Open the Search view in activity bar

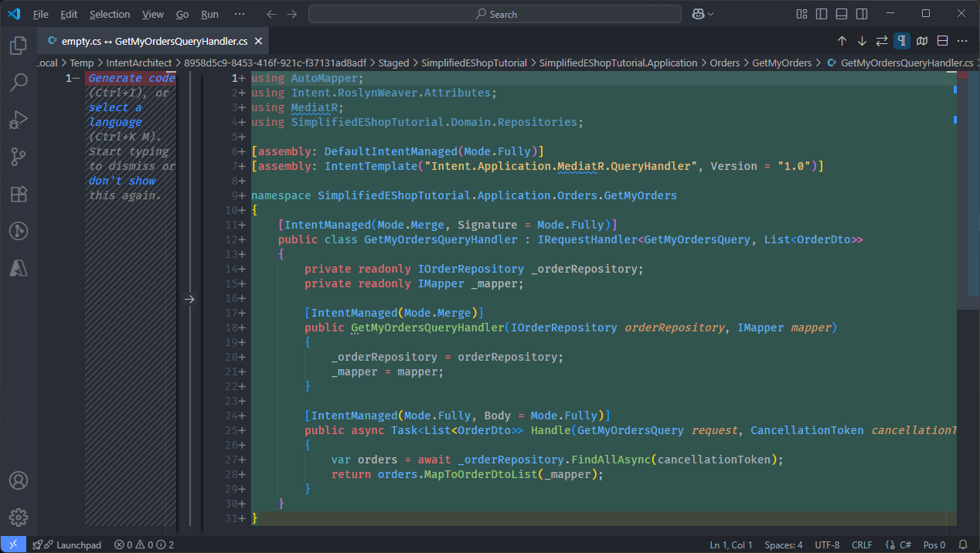point(19,83)
